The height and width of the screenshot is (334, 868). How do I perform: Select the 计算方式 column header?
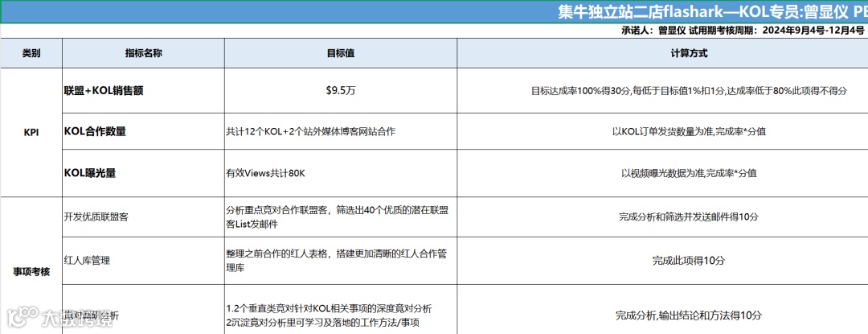coord(662,53)
